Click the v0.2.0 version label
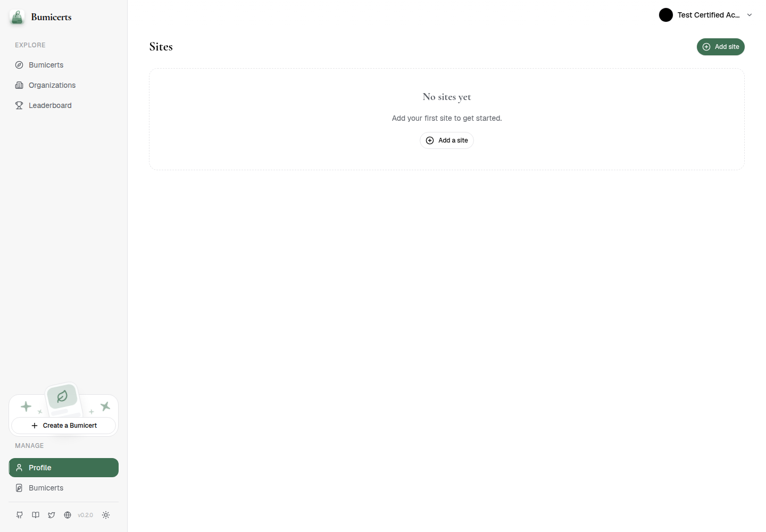 85,515
